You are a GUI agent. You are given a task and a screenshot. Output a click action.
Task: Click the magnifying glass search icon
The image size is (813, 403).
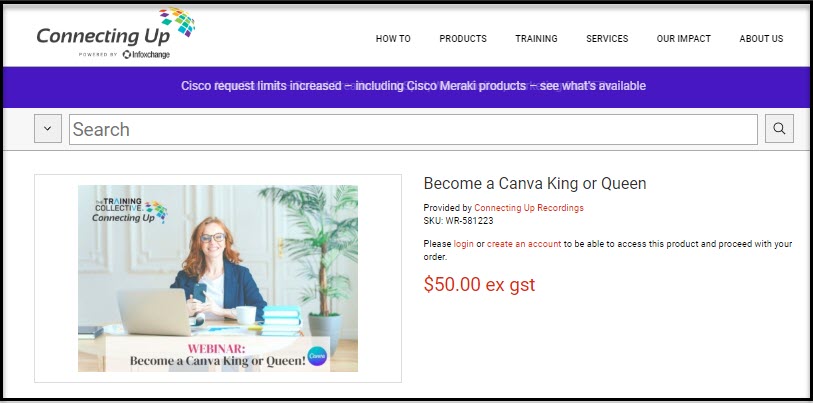point(779,129)
